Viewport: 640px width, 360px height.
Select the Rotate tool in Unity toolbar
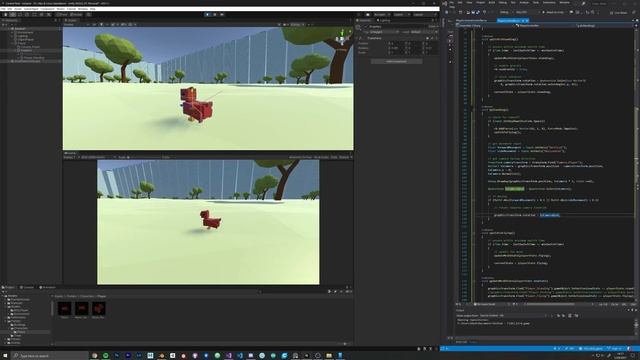pyautogui.click(x=20, y=14)
